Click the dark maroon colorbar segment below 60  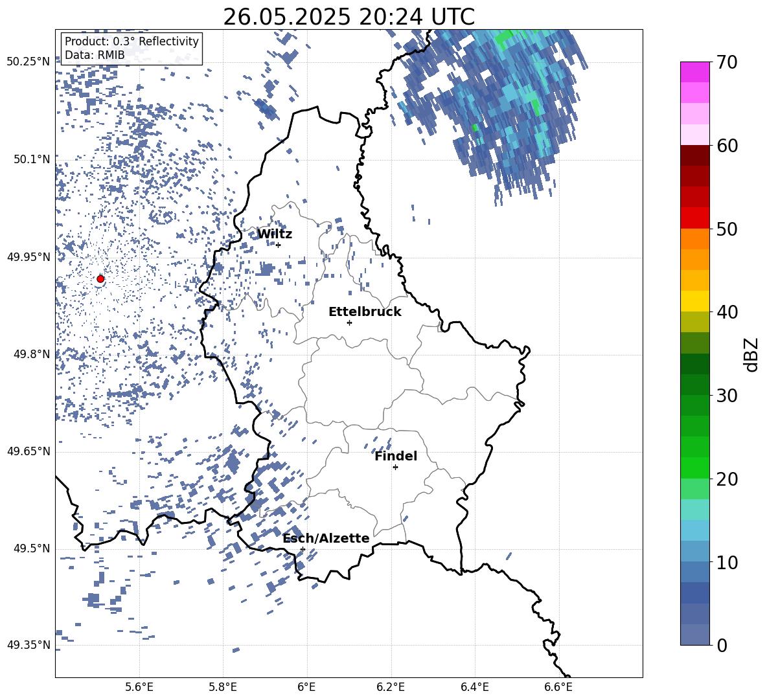click(694, 155)
